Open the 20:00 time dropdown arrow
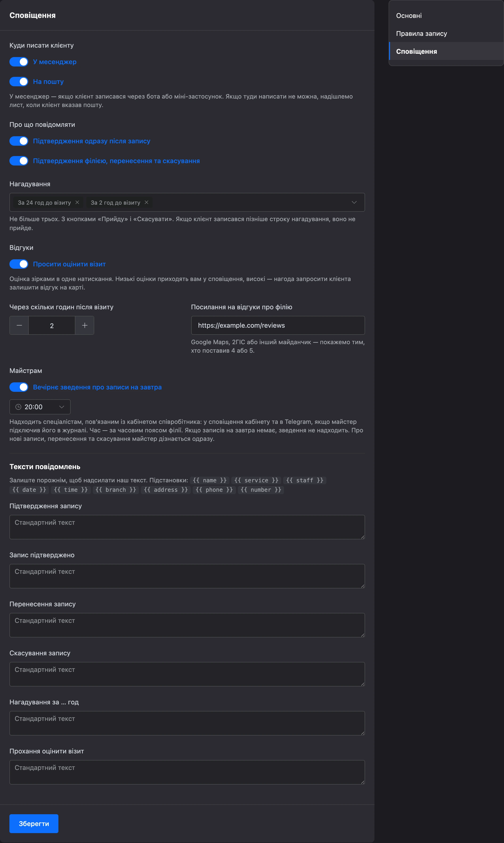The width and height of the screenshot is (504, 843). point(61,407)
